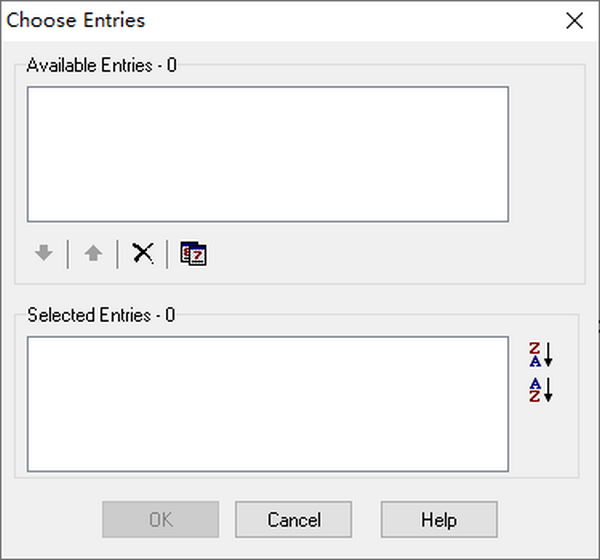This screenshot has width=600, height=560.
Task: Sort selected entries Z to A
Action: click(x=540, y=354)
